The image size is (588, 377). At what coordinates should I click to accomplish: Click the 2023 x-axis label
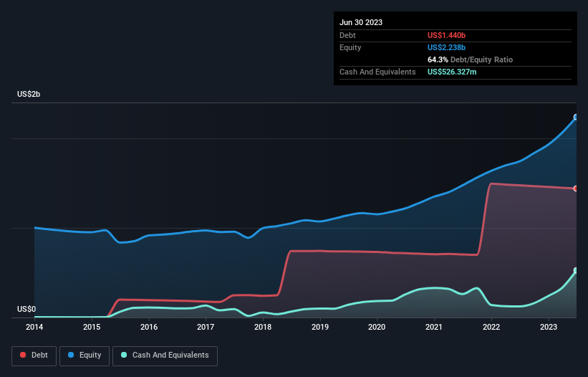[x=549, y=327]
